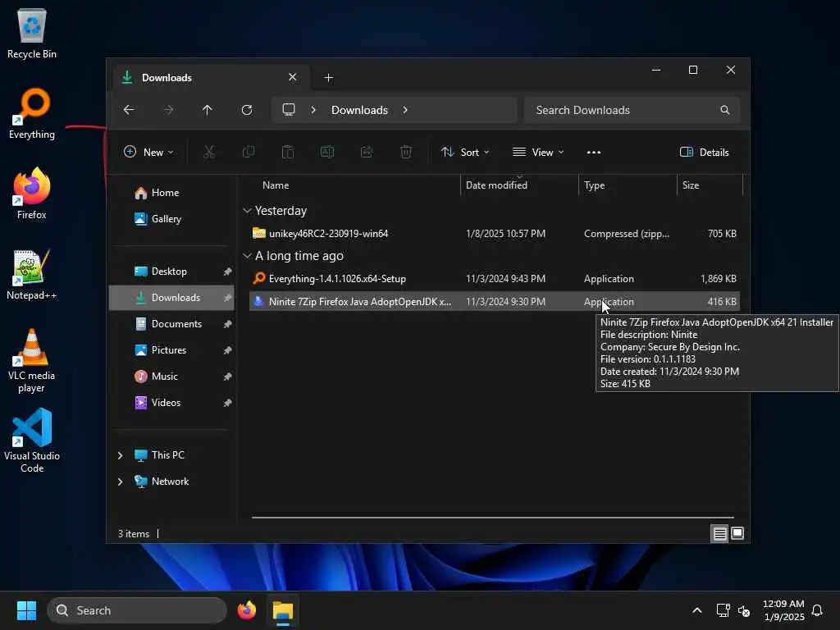Viewport: 840px width, 630px height.
Task: Click the Delete trash icon
Action: pyautogui.click(x=406, y=152)
